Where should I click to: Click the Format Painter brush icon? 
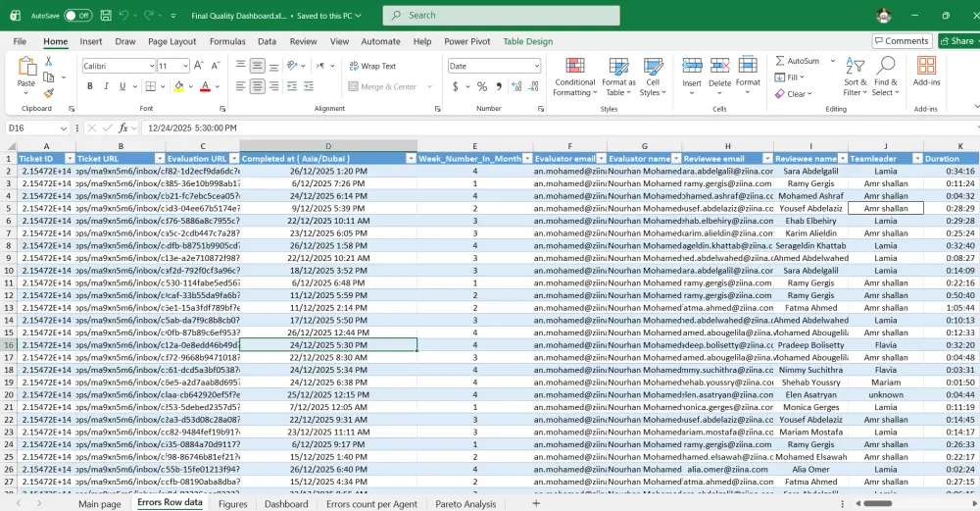point(48,93)
